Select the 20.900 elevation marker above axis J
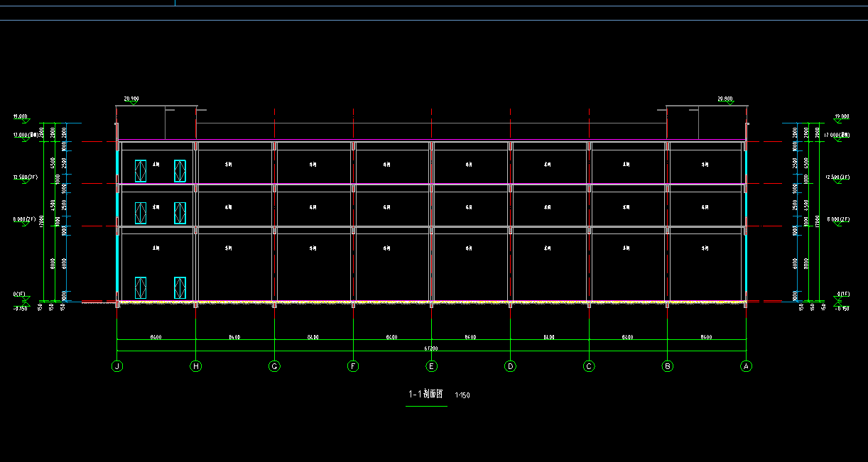This screenshot has height=462, width=868. point(131,99)
